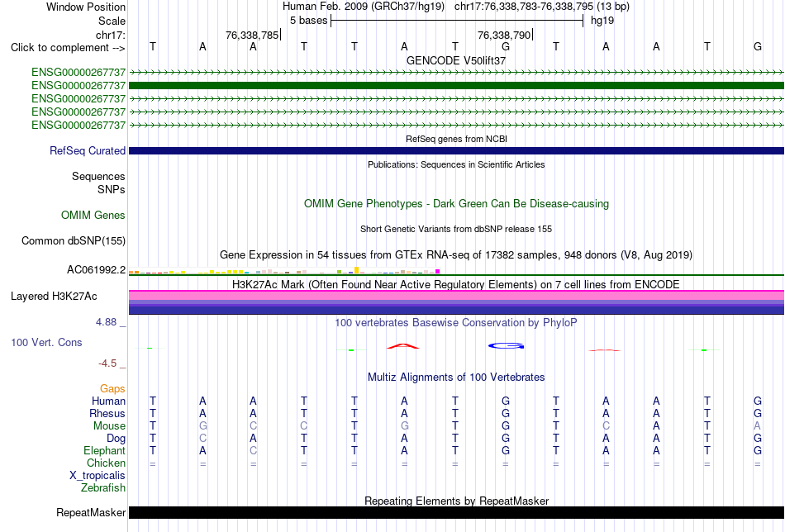Click the AC061992.2 gene label
This screenshot has width=785, height=532.
tap(96, 270)
